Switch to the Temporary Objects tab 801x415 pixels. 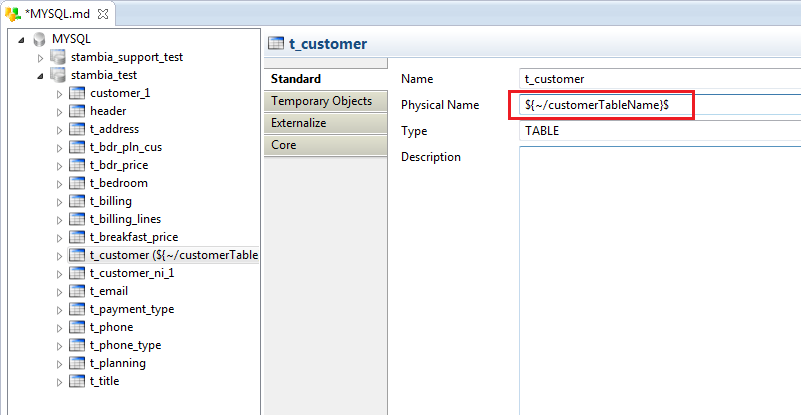tap(322, 101)
